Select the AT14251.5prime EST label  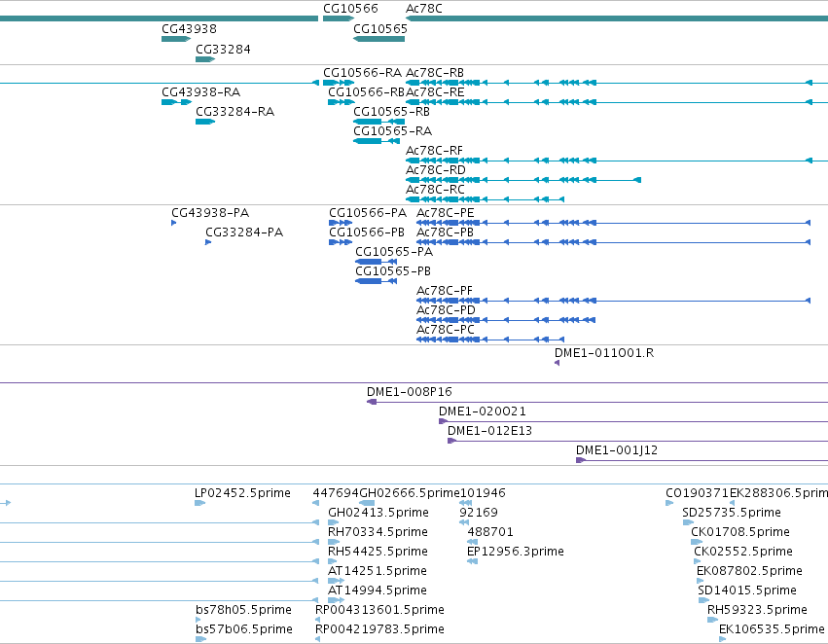[378, 571]
